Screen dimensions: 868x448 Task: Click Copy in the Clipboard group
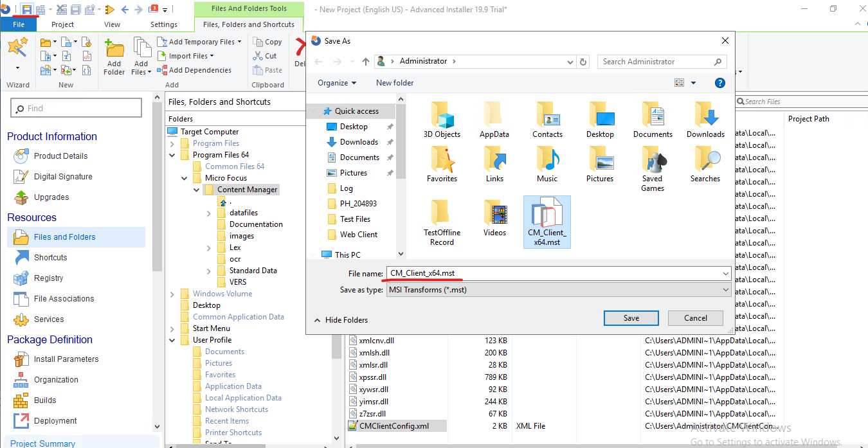pos(267,41)
